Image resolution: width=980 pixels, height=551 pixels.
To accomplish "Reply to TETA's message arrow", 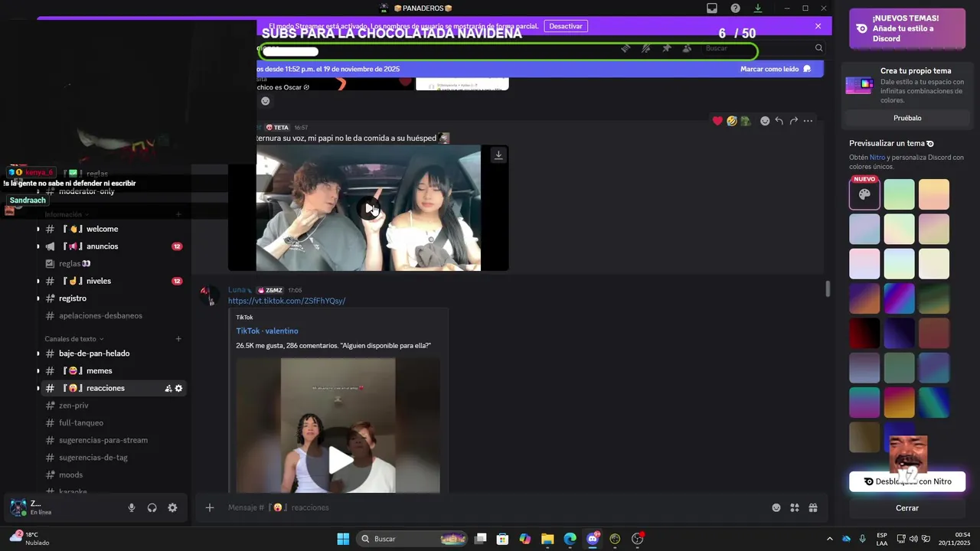I will pyautogui.click(x=779, y=121).
